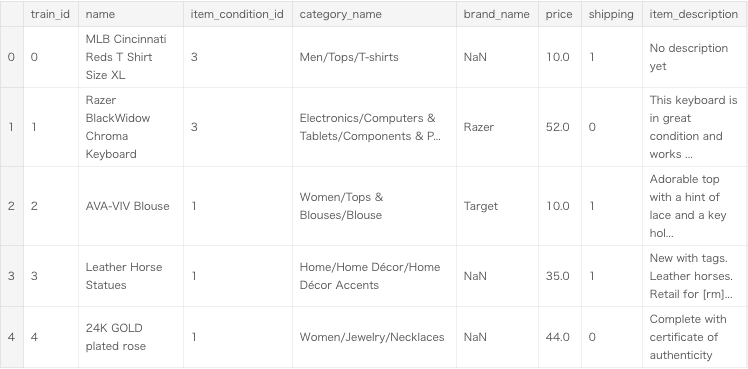Select the MLB Cincinnati Reds T Shirt cell
This screenshot has width=748, height=369.
pos(131,57)
